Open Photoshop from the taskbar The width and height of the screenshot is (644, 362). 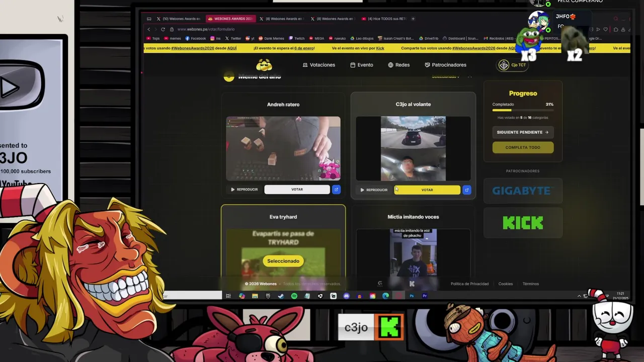point(412,296)
